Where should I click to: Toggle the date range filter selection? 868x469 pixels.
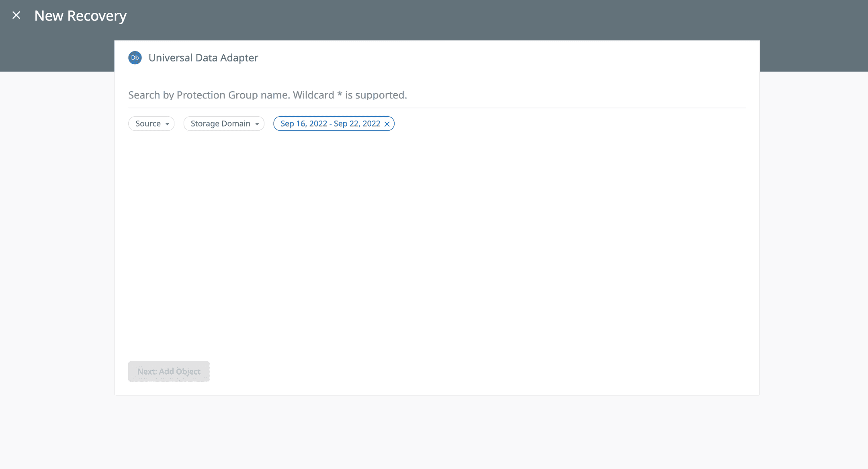pyautogui.click(x=330, y=123)
